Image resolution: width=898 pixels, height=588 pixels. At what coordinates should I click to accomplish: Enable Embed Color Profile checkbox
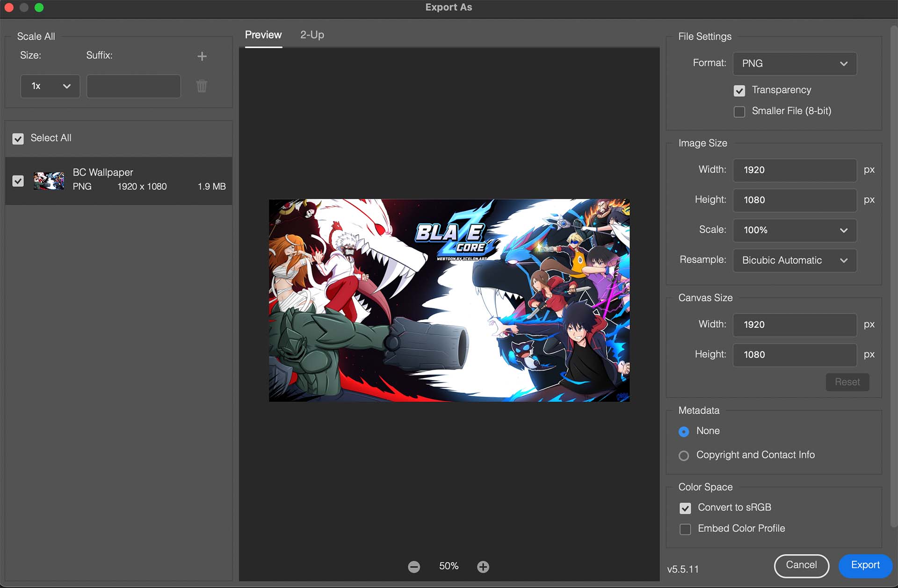point(685,529)
